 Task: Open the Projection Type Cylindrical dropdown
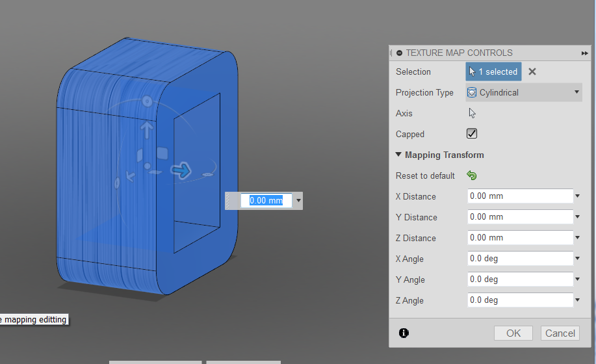[524, 92]
